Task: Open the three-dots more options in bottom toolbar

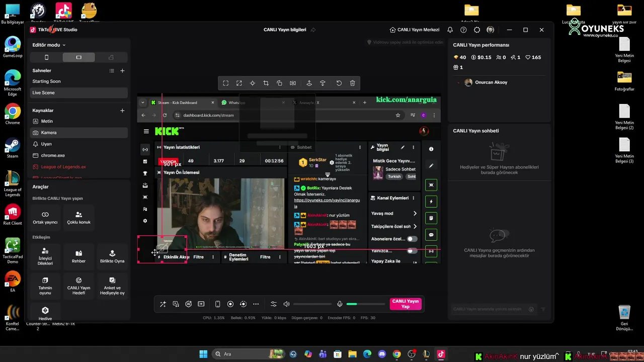Action: coord(256,304)
